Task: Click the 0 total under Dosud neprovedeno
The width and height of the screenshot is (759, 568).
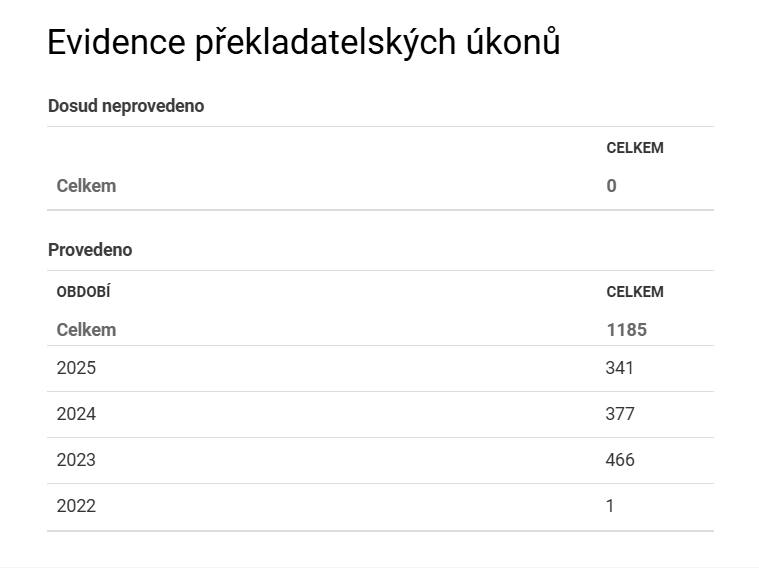Action: [x=611, y=186]
